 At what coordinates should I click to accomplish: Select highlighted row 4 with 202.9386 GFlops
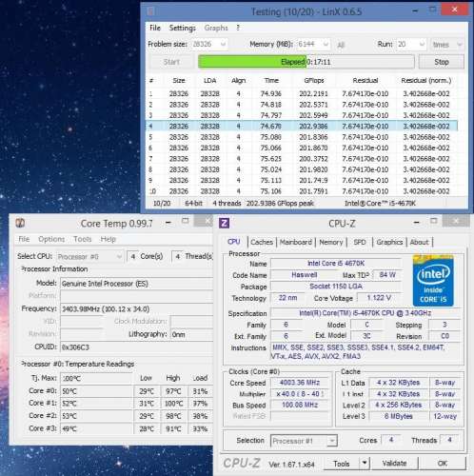click(x=302, y=126)
